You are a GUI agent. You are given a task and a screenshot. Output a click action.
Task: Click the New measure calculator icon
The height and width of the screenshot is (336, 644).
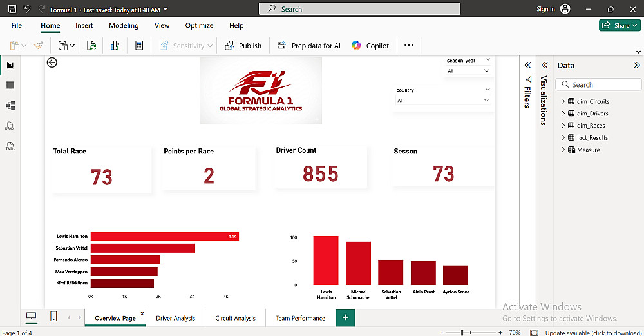pos(139,46)
